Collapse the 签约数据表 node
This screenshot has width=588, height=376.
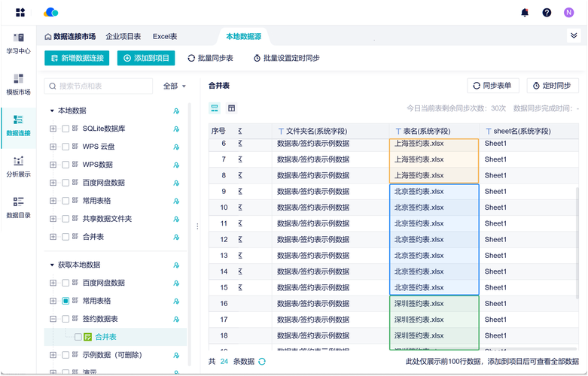coord(53,319)
